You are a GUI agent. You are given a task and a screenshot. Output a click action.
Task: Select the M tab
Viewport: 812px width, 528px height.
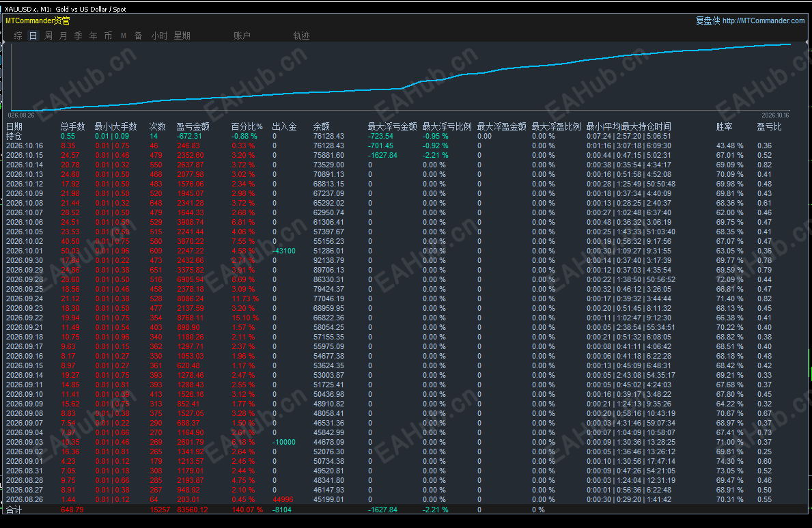coord(123,36)
